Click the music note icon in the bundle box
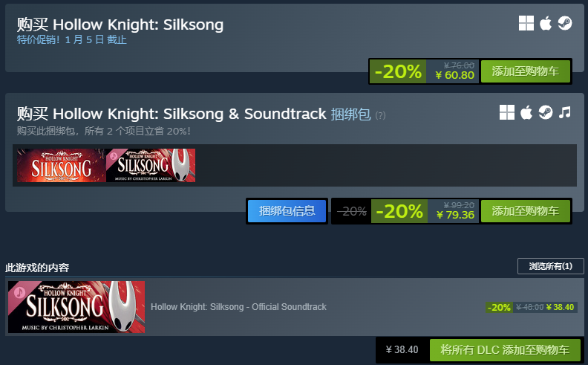 point(565,112)
